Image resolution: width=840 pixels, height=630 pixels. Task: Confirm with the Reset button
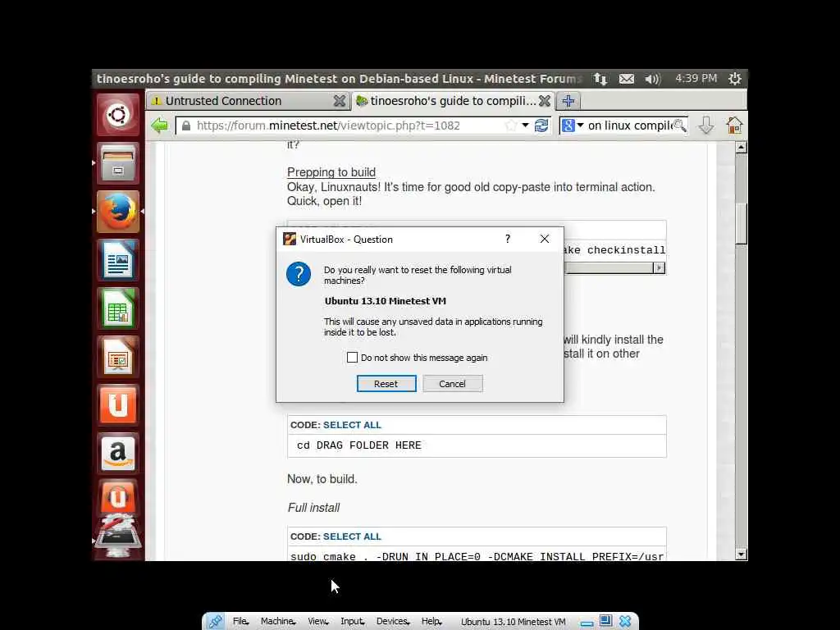pos(386,384)
